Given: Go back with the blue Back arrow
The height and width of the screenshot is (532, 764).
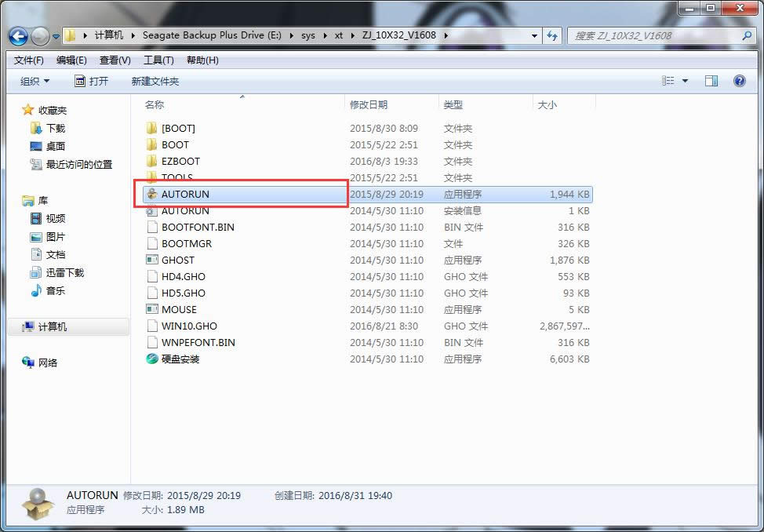Looking at the screenshot, I should [x=19, y=35].
